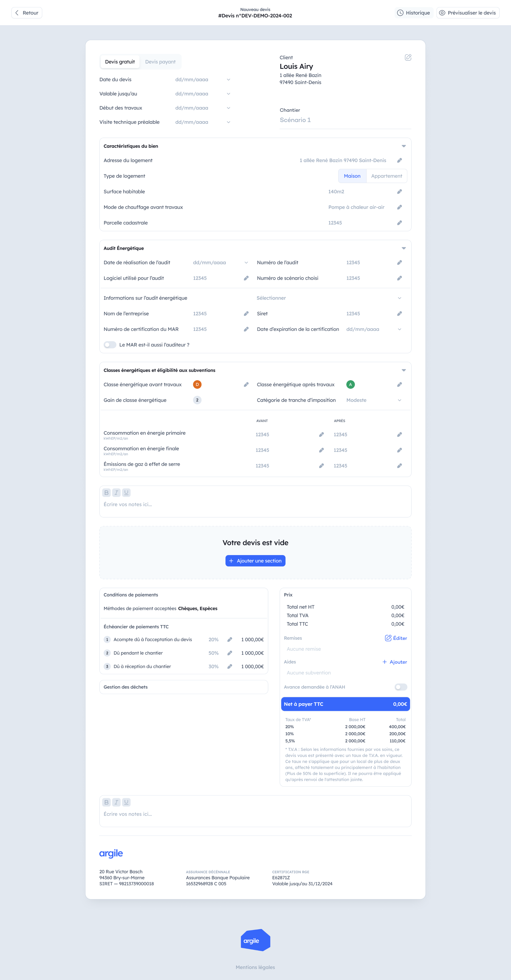Edit the Surface habitable pencil icon
Screen dimensions: 511x980
tap(399, 192)
